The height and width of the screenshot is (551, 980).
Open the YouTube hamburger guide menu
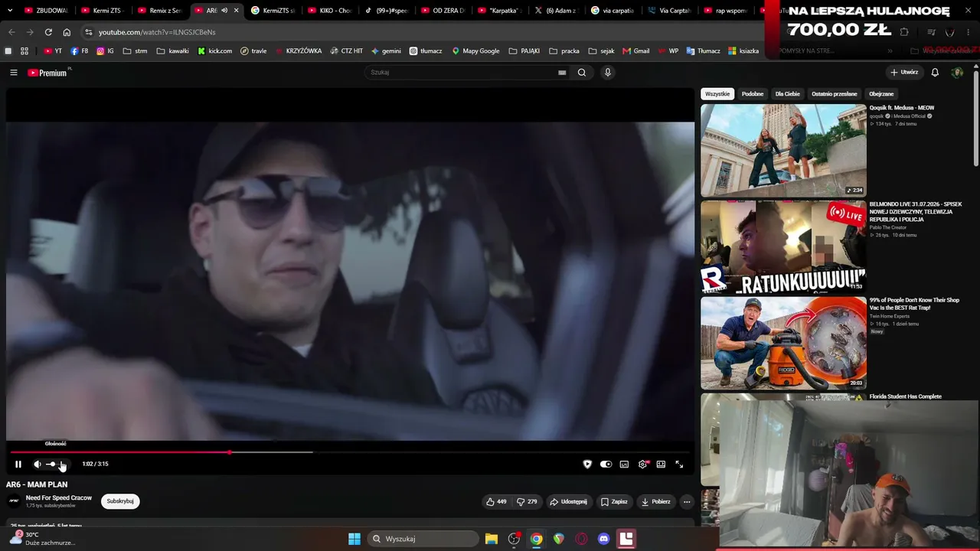pyautogui.click(x=14, y=73)
